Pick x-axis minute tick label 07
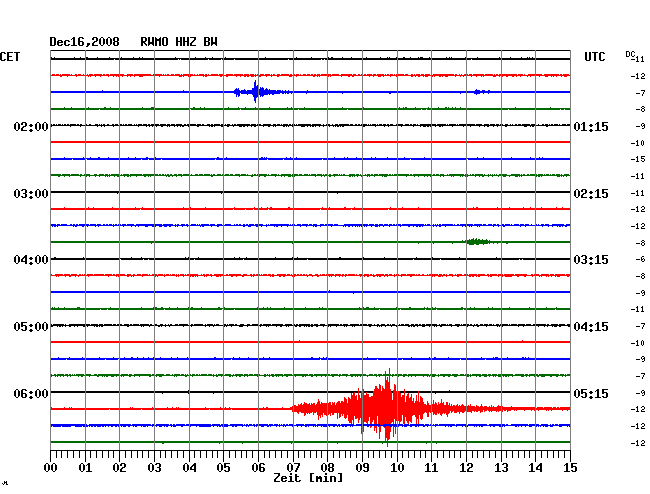The height and width of the screenshot is (494, 650). pos(293,467)
